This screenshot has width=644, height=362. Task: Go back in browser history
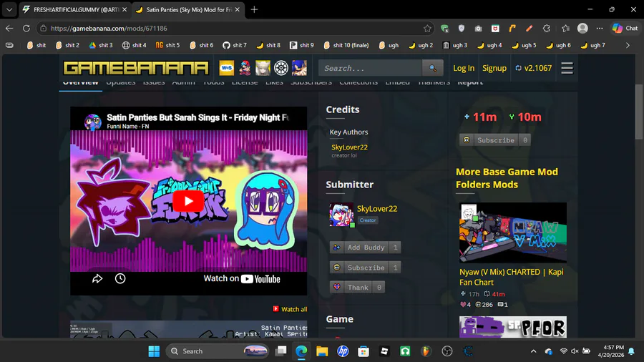pos(9,29)
